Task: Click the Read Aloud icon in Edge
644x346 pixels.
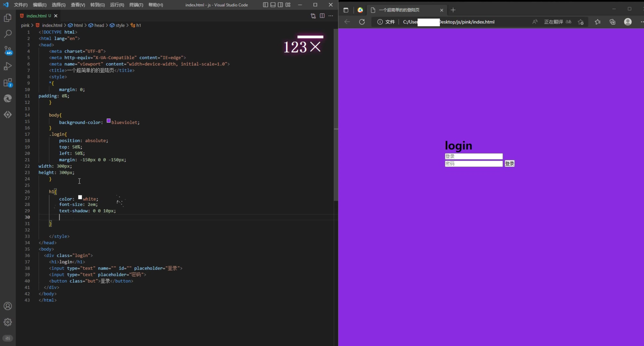Action: (x=535, y=22)
